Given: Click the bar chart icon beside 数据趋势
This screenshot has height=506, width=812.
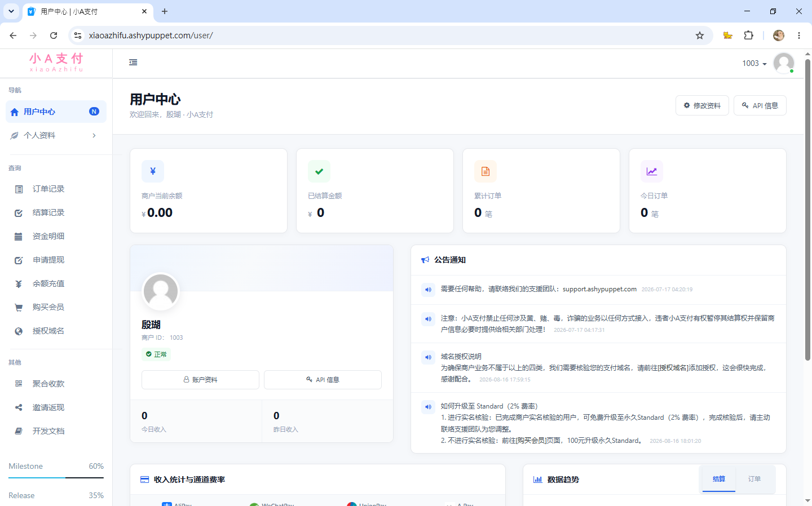Looking at the screenshot, I should (538, 480).
